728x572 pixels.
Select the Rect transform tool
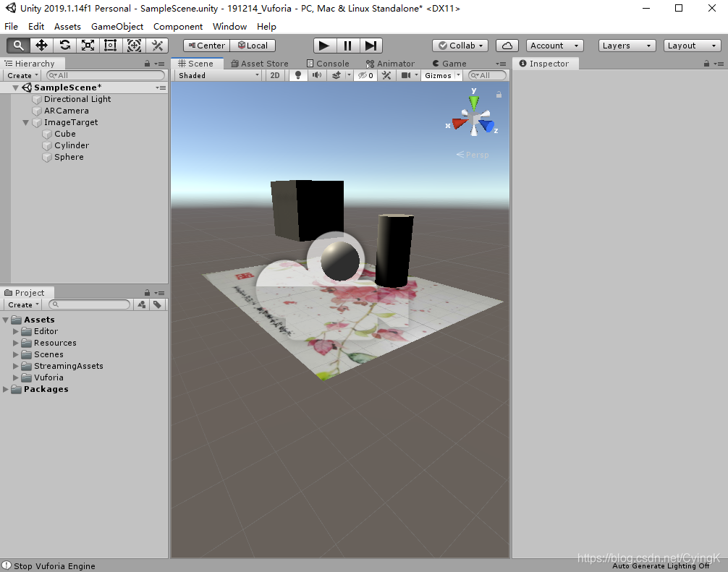coord(111,46)
